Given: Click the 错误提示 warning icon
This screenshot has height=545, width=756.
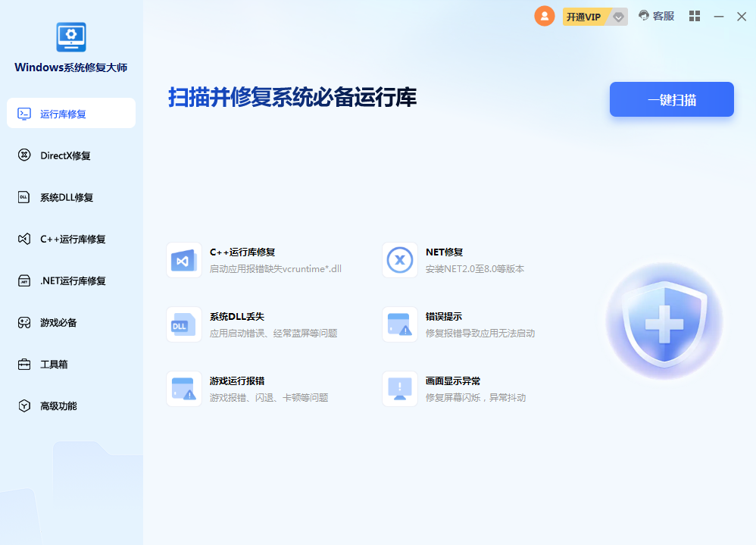Looking at the screenshot, I should [x=400, y=324].
